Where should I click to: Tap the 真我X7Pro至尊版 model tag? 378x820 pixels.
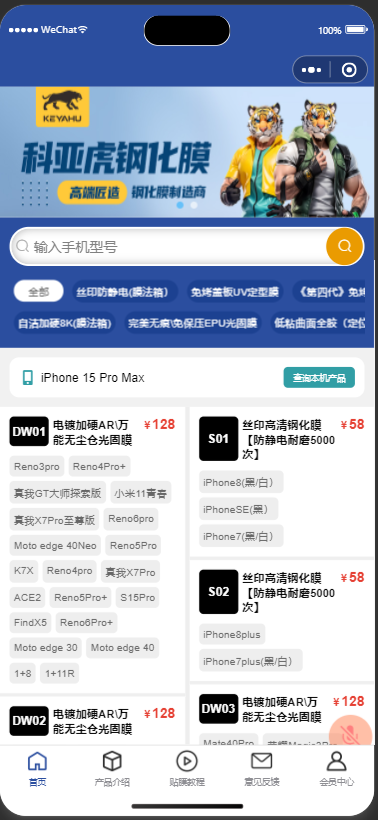point(54,520)
